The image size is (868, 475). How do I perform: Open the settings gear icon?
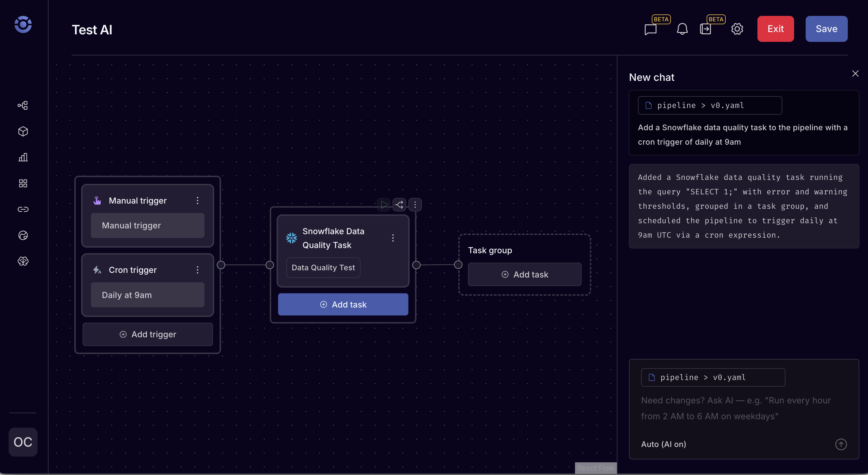click(x=737, y=29)
